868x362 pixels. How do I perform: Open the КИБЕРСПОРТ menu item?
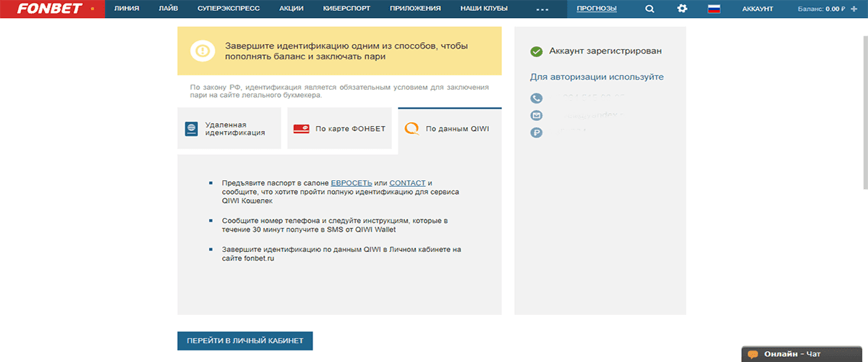346,9
